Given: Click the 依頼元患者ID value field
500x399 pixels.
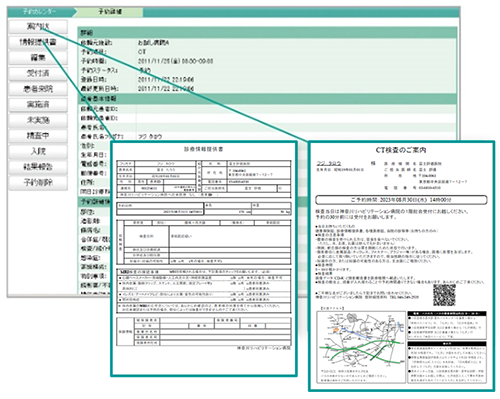Looking at the screenshot, I should pyautogui.click(x=296, y=109).
